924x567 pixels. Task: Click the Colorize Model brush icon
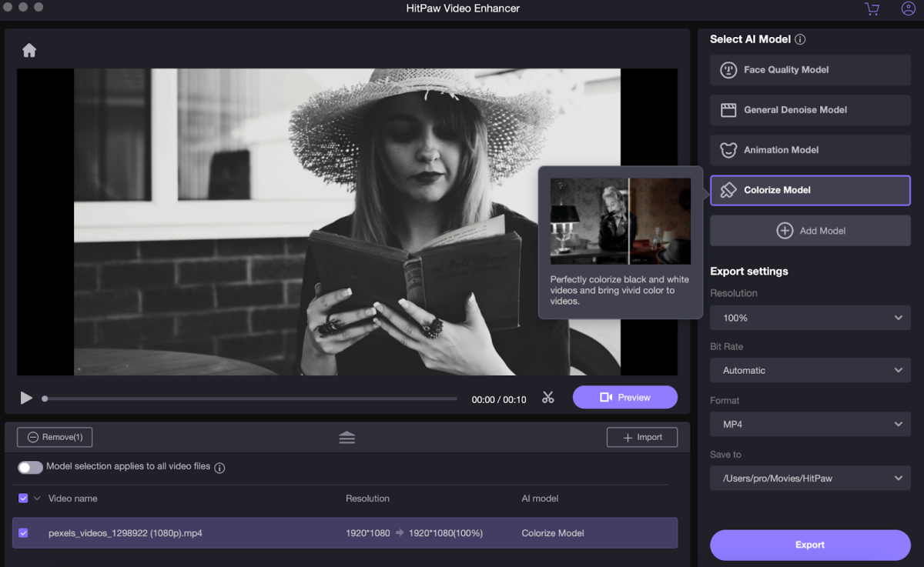[727, 189]
